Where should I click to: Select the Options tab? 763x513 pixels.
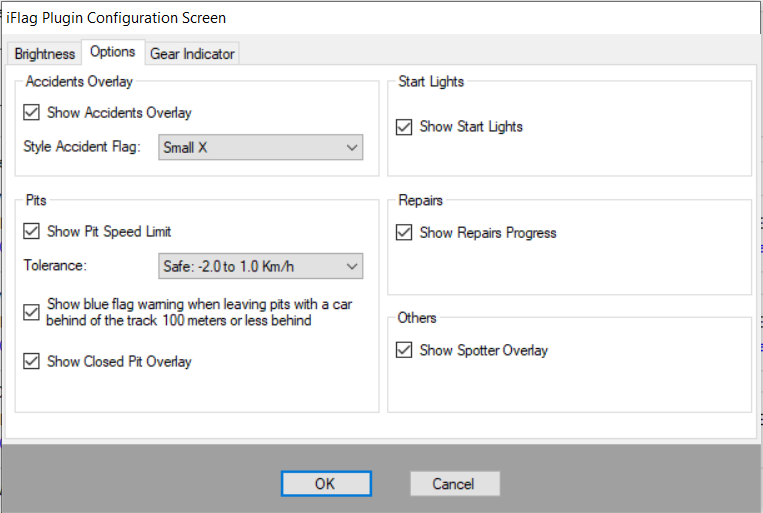tap(111, 52)
